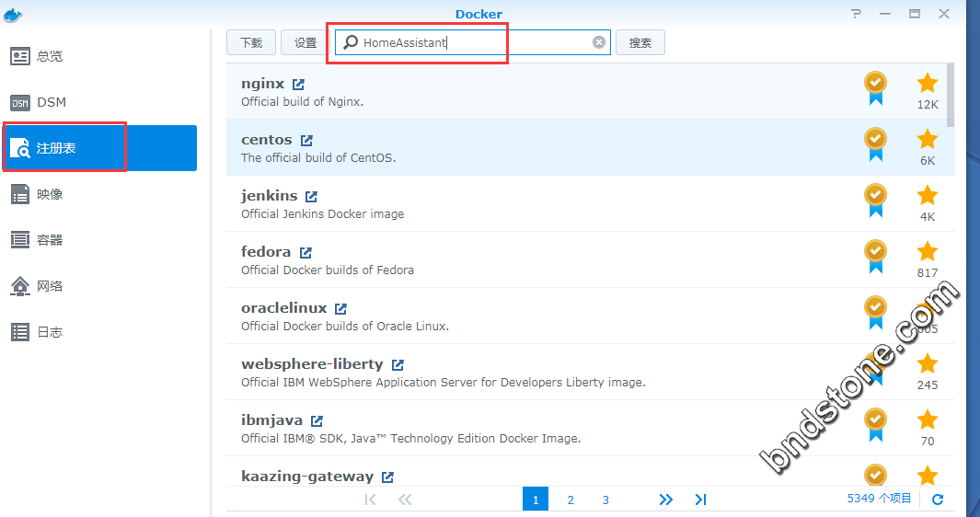This screenshot has width=980, height=517.
Task: Click into the HomeAssistant search field
Action: coord(472,42)
